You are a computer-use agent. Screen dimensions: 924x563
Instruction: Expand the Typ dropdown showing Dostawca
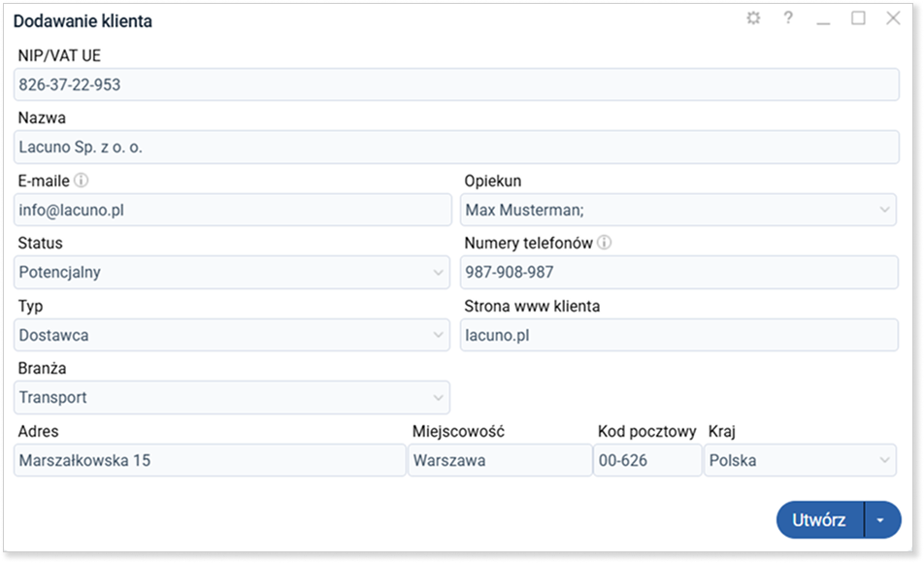(232, 335)
